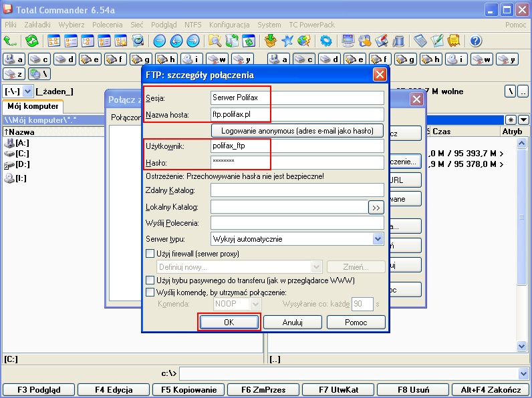Click F5 Kopiowanie button
The image size is (532, 398).
click(188, 390)
